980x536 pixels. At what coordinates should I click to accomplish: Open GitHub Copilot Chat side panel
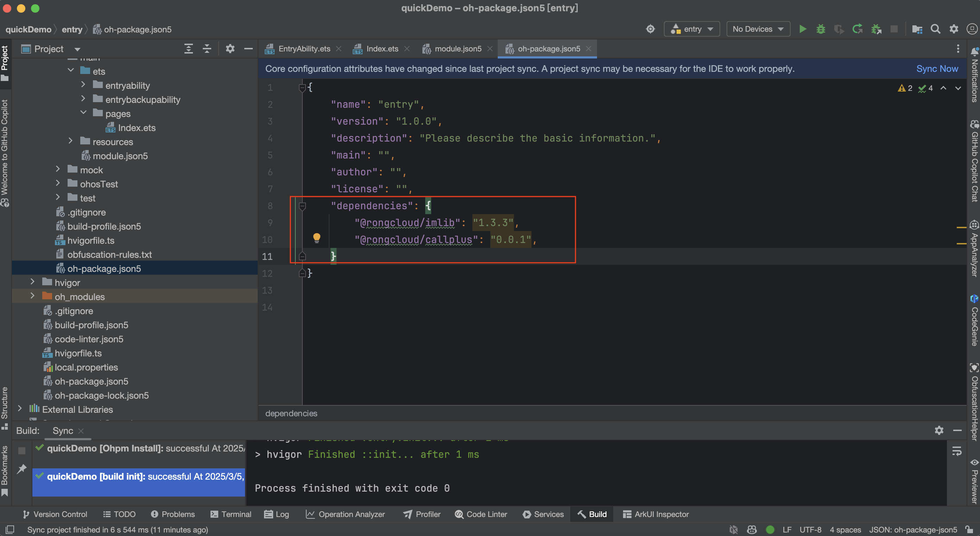pos(974,161)
